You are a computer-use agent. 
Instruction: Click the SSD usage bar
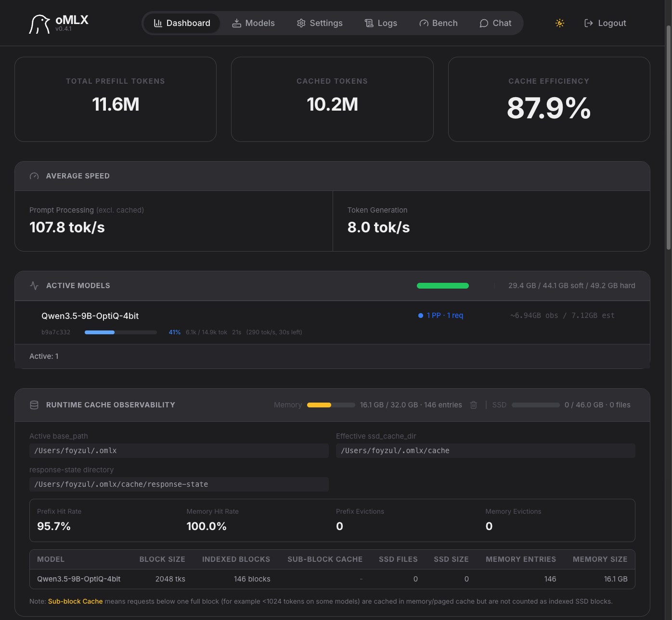tap(536, 405)
